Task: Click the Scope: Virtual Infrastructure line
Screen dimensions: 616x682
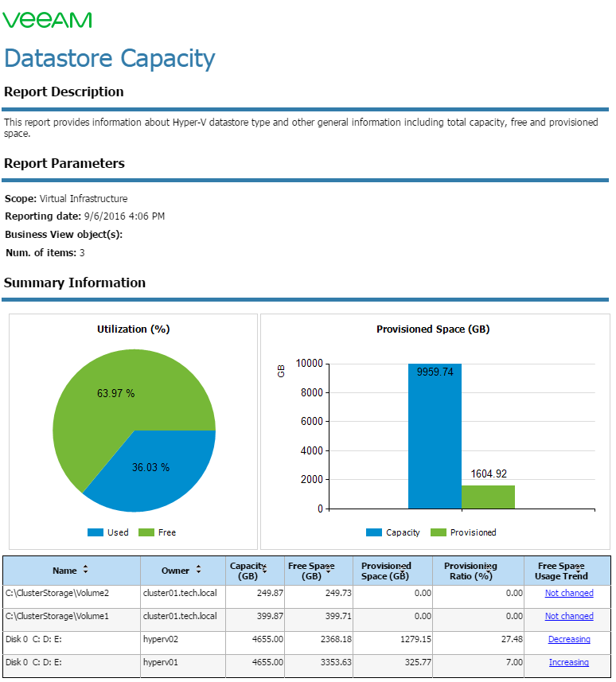Action: coord(66,199)
